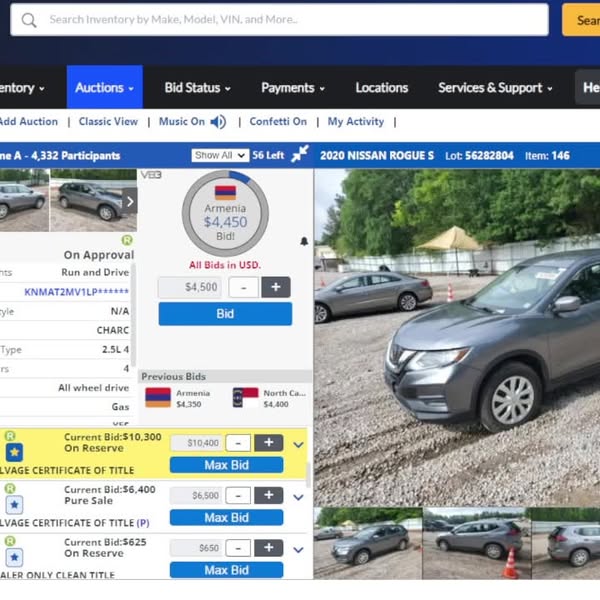Star the $6,400 Pure Sale lot
Image resolution: width=600 pixels, height=600 pixels.
14,504
